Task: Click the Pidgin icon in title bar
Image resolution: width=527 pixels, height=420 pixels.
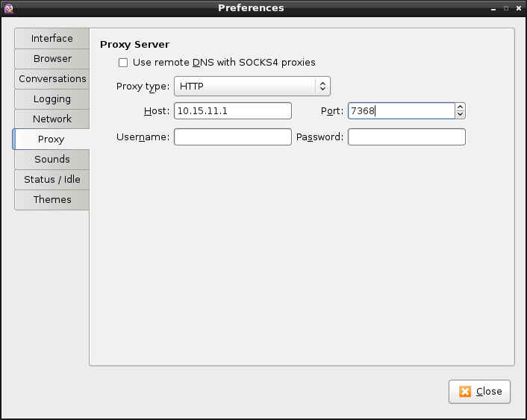Action: tap(9, 8)
